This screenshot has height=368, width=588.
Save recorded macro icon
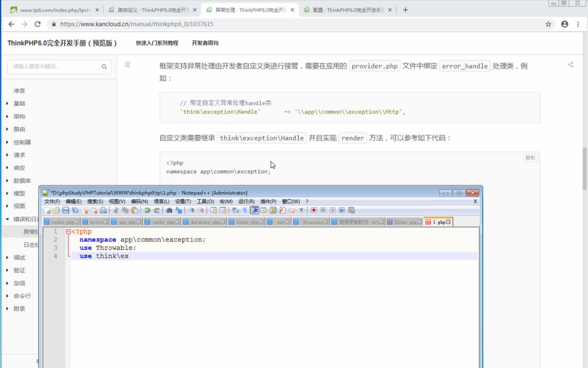click(352, 210)
